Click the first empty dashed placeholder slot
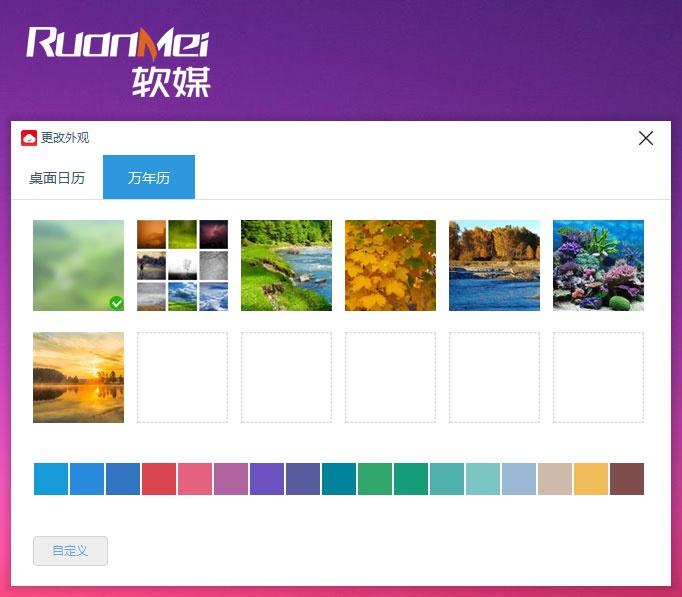This screenshot has width=682, height=597. (x=182, y=377)
